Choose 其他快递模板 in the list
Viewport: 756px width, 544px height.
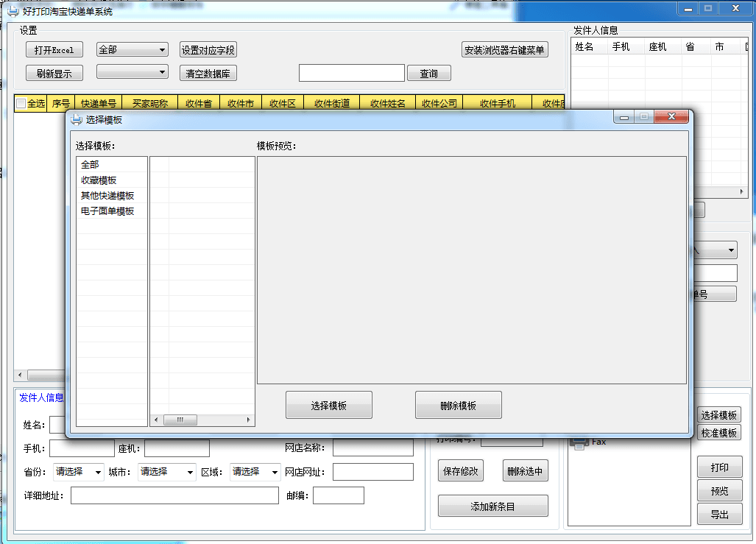click(x=107, y=196)
